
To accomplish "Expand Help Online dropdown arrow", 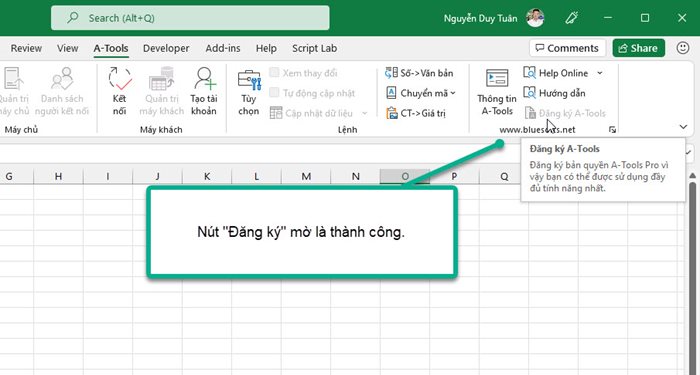I will (600, 73).
